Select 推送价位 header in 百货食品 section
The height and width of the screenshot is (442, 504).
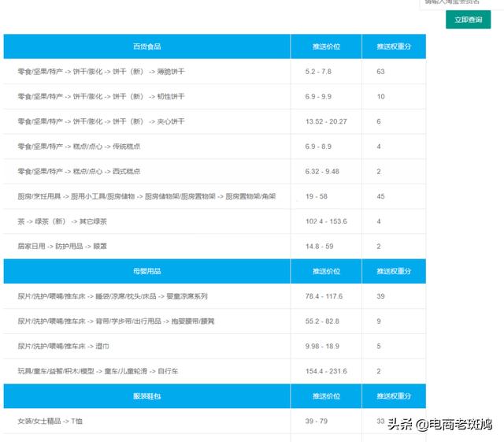click(x=326, y=46)
